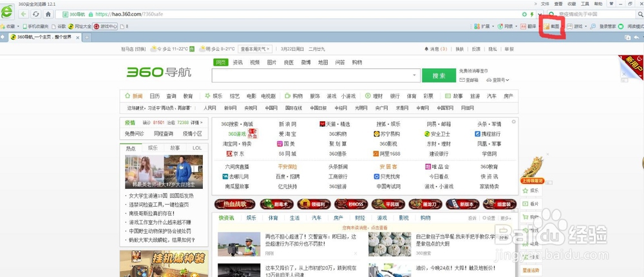The height and width of the screenshot is (277, 644).
Task: Expand 查看本周天气 weather link
Action: tap(255, 49)
